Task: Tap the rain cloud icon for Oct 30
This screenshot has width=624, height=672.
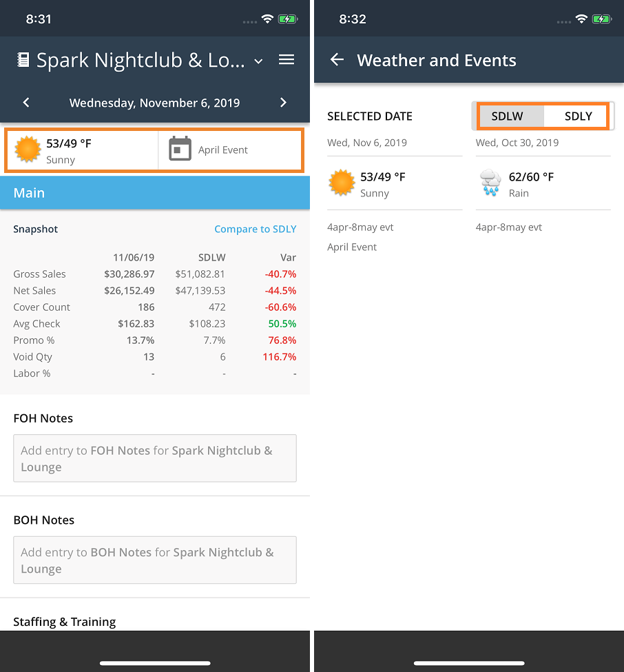Action: click(490, 184)
